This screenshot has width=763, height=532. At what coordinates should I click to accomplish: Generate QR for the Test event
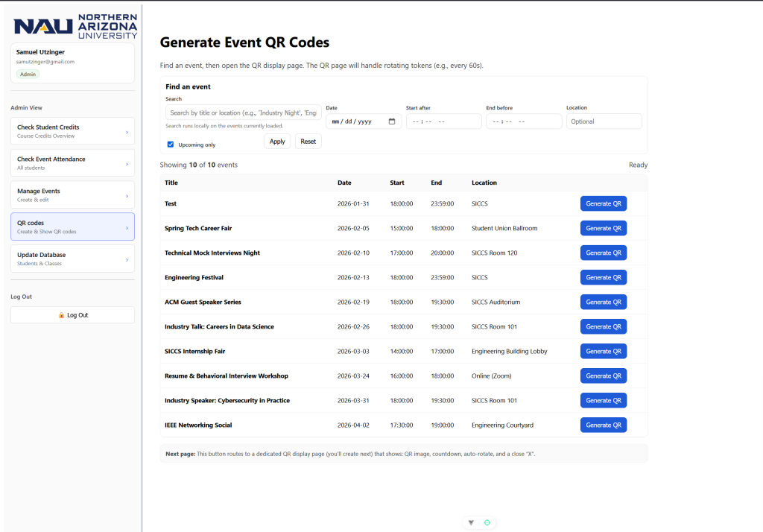[604, 203]
